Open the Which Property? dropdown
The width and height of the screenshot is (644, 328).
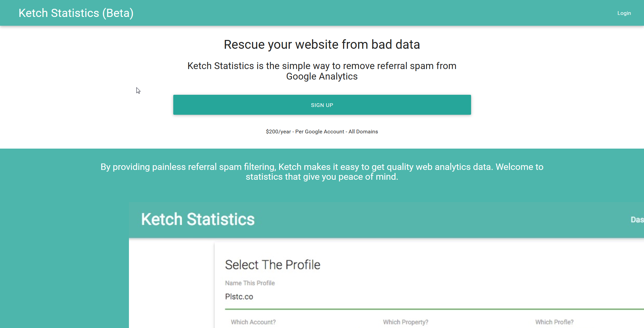click(x=405, y=322)
